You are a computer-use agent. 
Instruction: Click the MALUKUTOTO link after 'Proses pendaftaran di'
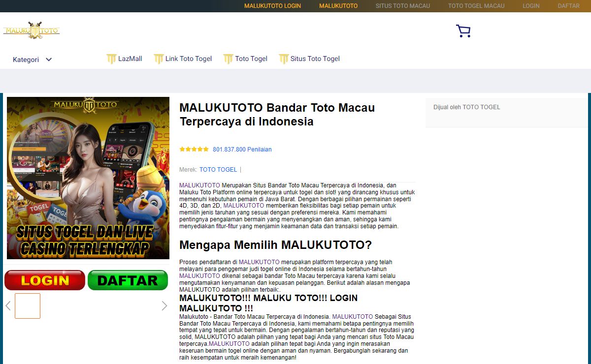click(259, 262)
